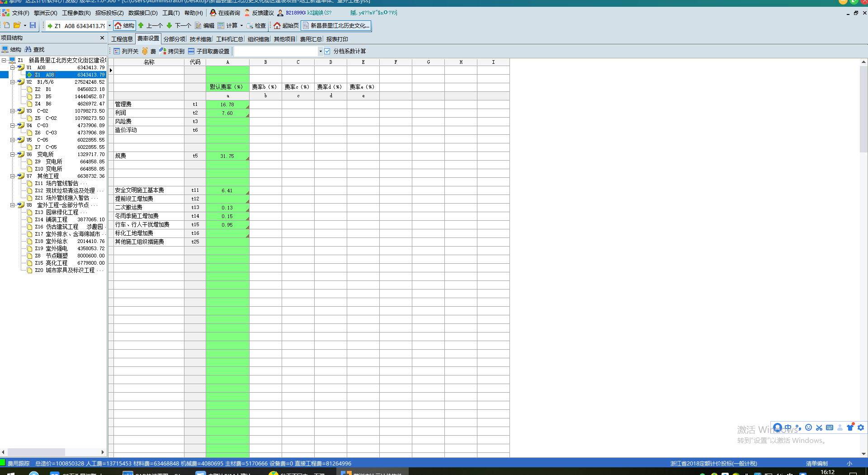Click the 计算 calculate toolbar button

coord(228,26)
